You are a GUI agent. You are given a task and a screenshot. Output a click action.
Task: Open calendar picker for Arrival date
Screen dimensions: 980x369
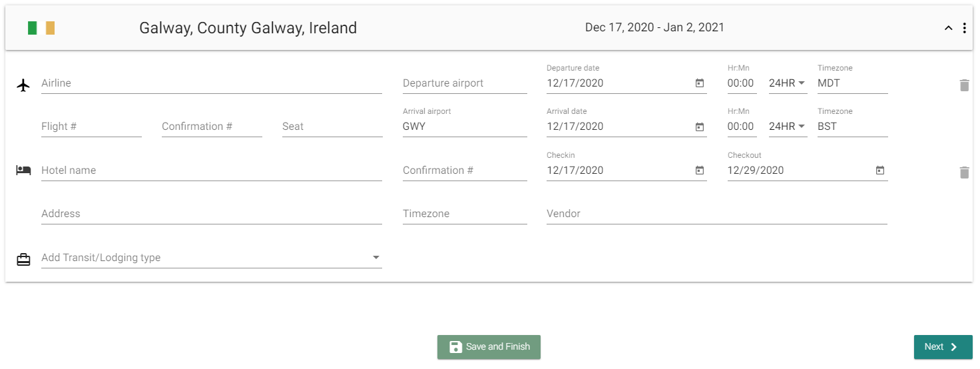click(700, 127)
